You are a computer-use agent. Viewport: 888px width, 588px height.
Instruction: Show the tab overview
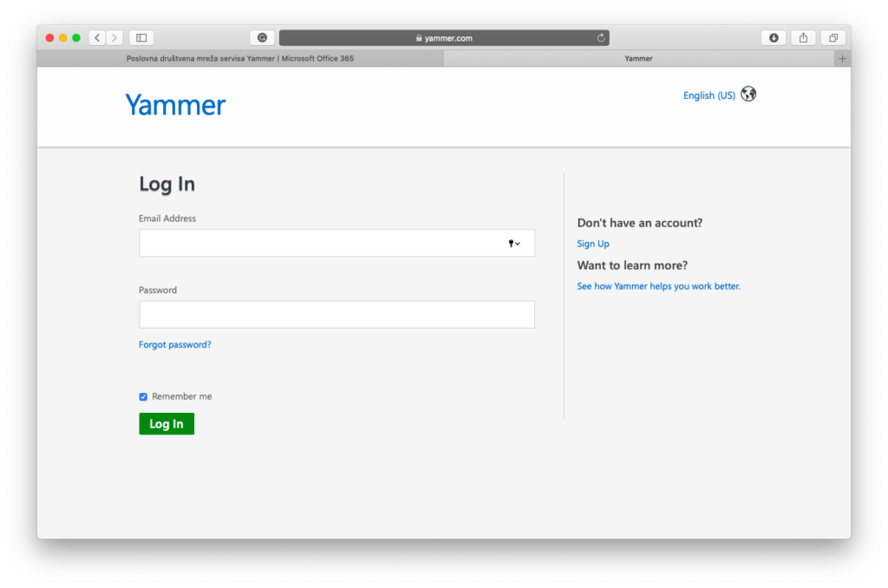pyautogui.click(x=832, y=38)
